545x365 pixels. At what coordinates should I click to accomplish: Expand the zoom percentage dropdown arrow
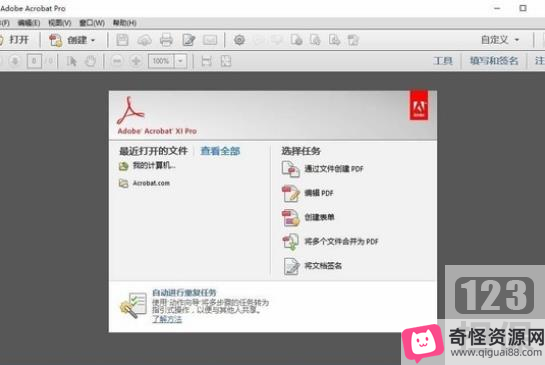point(180,61)
